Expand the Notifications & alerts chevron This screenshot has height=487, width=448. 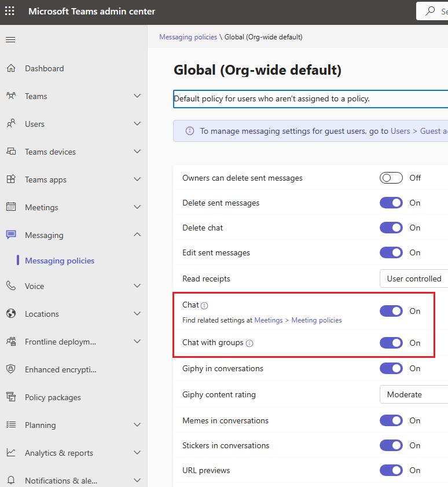[x=137, y=480]
